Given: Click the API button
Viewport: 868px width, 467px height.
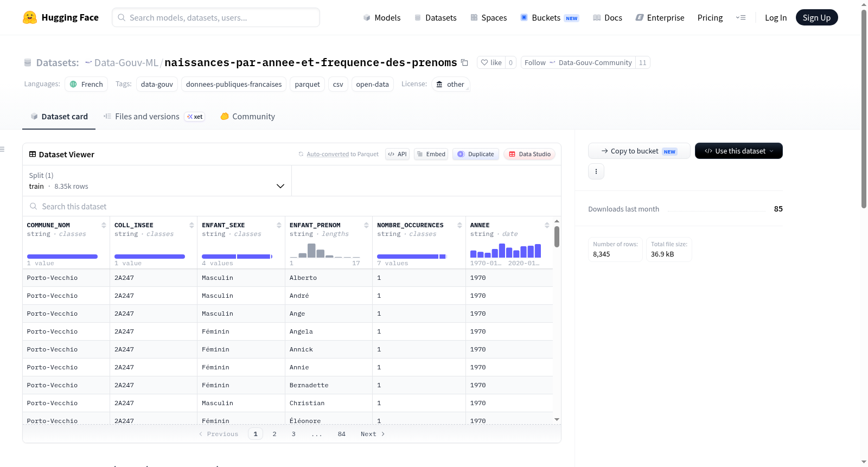Looking at the screenshot, I should [x=397, y=154].
